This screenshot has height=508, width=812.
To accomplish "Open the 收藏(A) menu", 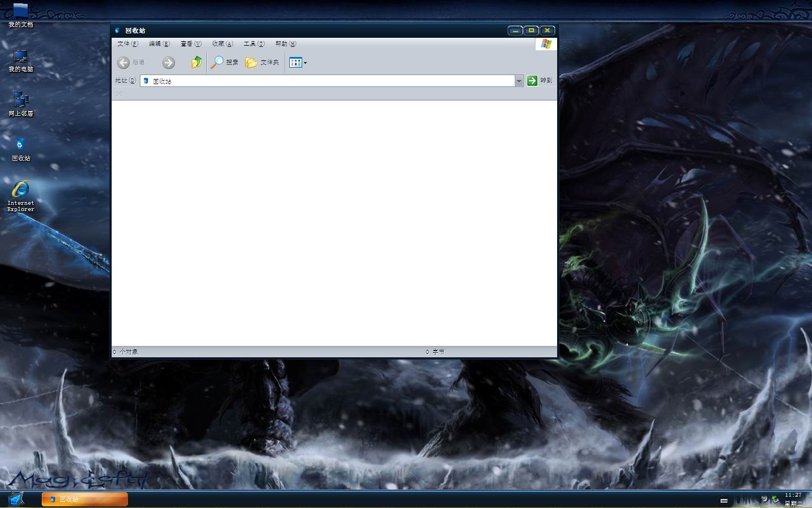I will tap(222, 44).
